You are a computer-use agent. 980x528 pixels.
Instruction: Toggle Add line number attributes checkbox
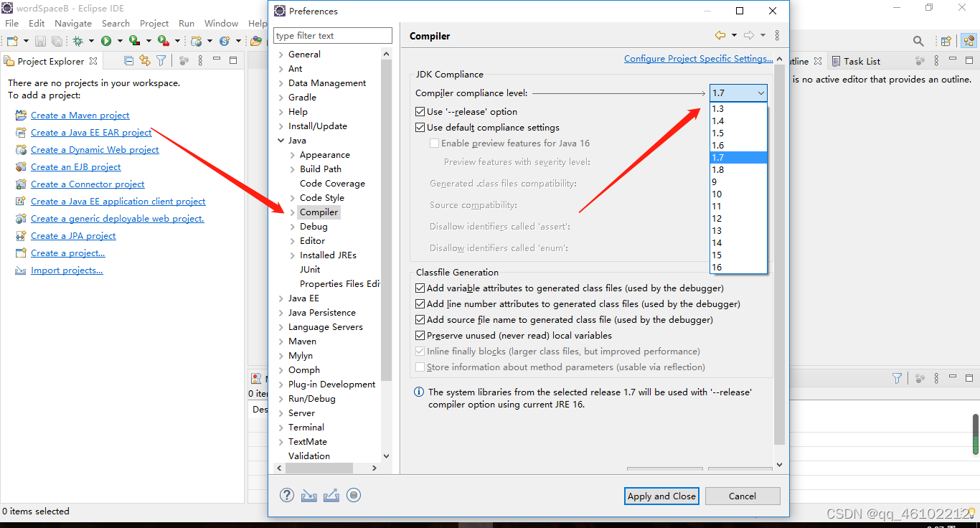420,304
